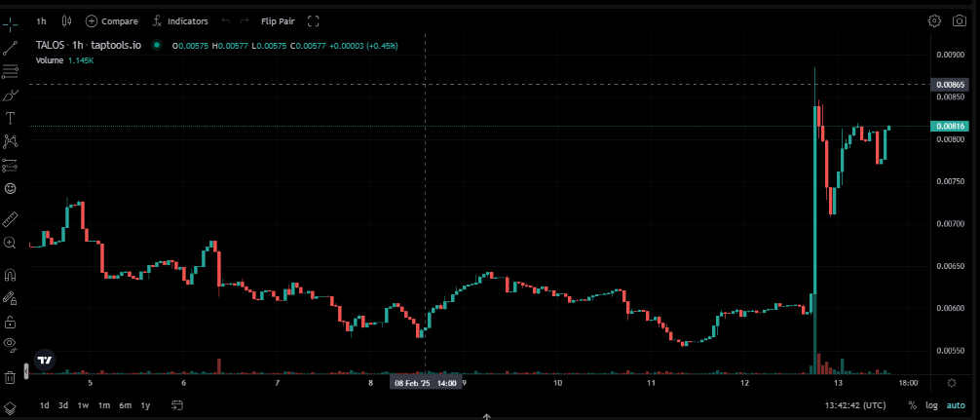980x420 pixels.
Task: Open the price axis settings gear
Action: click(x=951, y=383)
